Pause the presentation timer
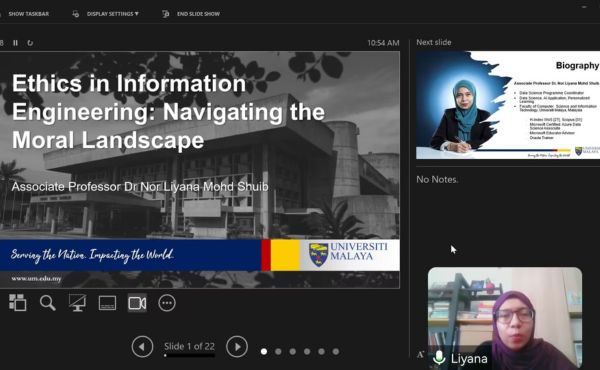This screenshot has width=600, height=370. (x=15, y=43)
